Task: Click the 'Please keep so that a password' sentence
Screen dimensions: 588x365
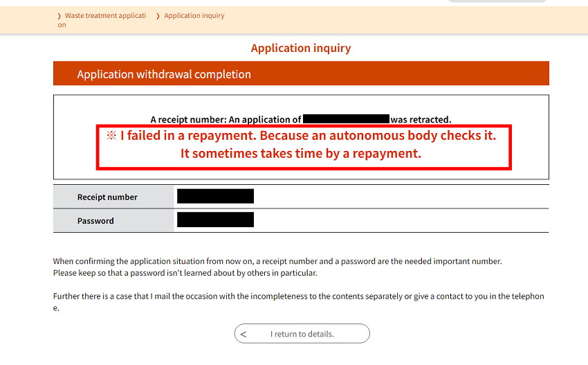Action: pyautogui.click(x=185, y=273)
